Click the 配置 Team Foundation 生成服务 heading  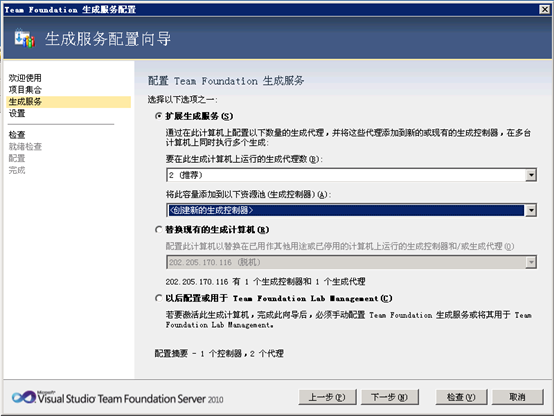226,81
